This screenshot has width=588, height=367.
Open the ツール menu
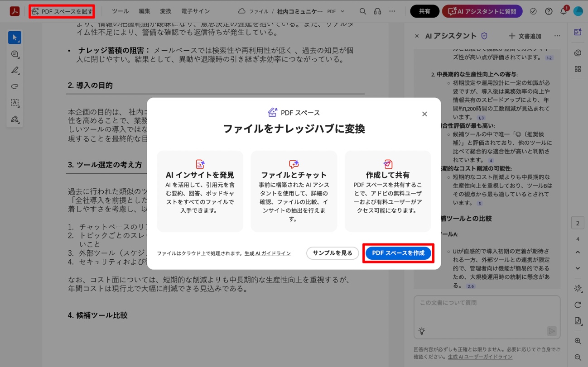120,11
